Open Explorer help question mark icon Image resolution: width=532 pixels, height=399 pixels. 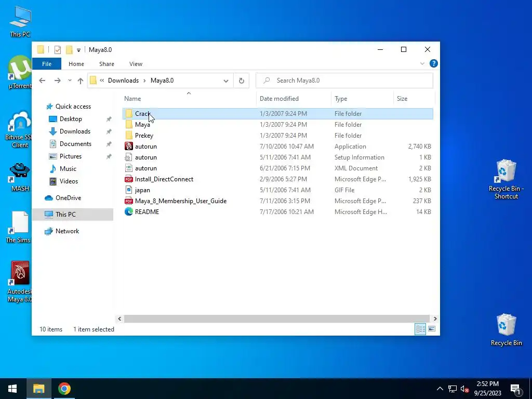pos(434,63)
